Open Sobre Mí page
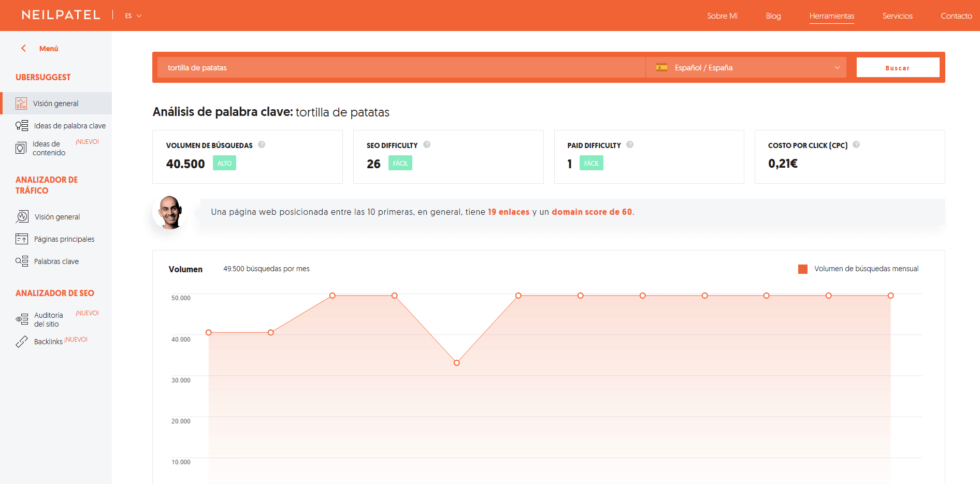 pyautogui.click(x=722, y=16)
